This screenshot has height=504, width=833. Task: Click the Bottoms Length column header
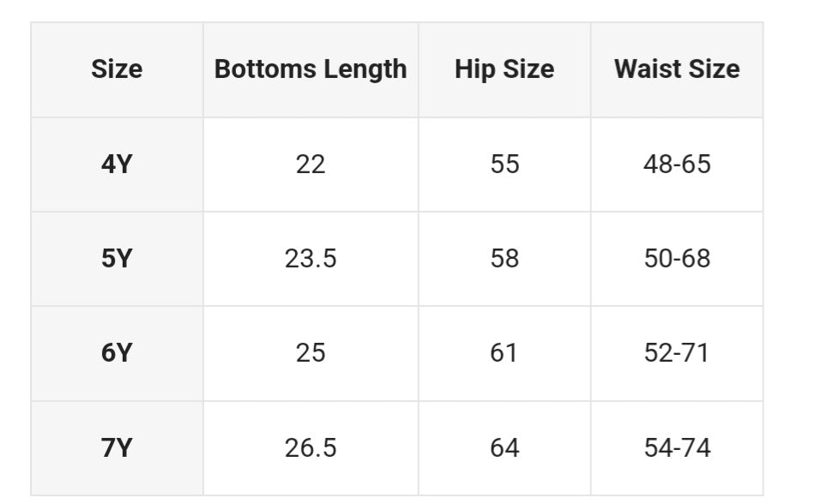pos(311,69)
